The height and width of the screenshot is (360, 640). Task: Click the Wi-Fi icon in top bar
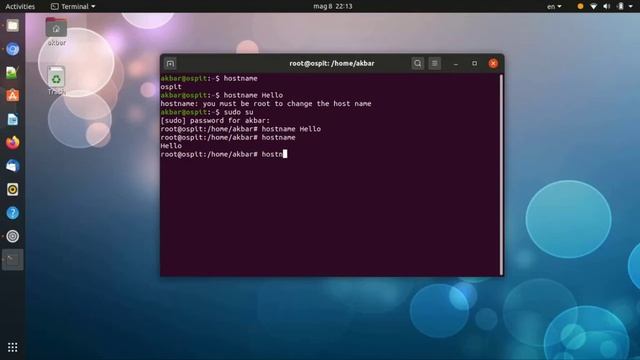pos(593,6)
